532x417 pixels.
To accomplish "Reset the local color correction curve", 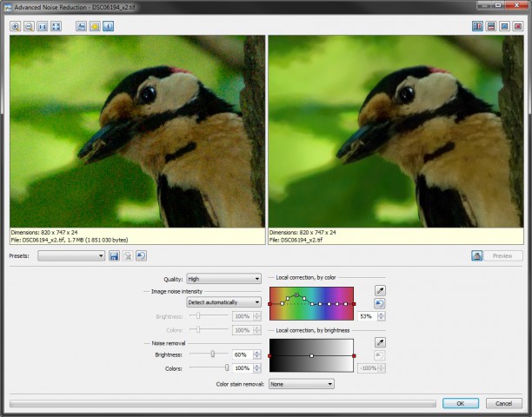I will [x=380, y=303].
